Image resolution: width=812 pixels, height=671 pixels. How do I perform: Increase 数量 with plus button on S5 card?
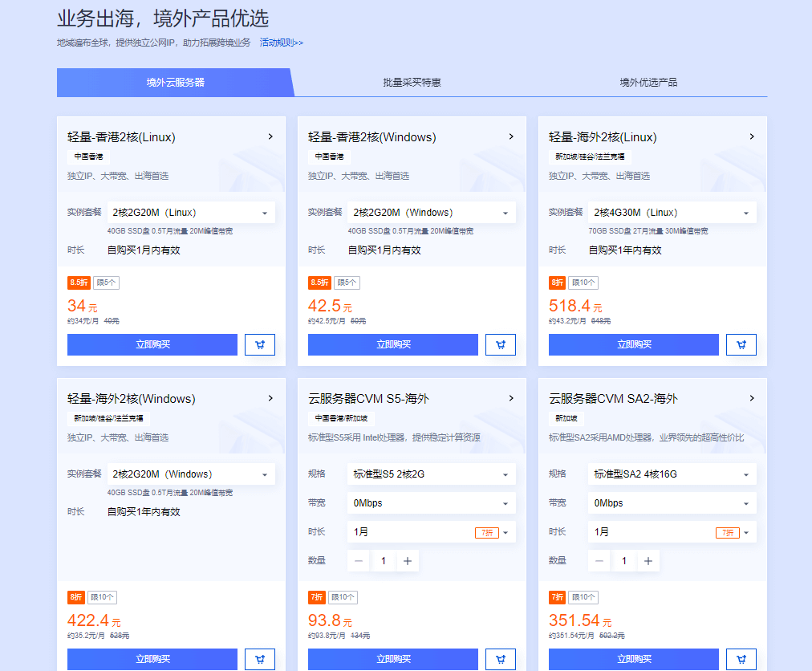[x=408, y=561]
